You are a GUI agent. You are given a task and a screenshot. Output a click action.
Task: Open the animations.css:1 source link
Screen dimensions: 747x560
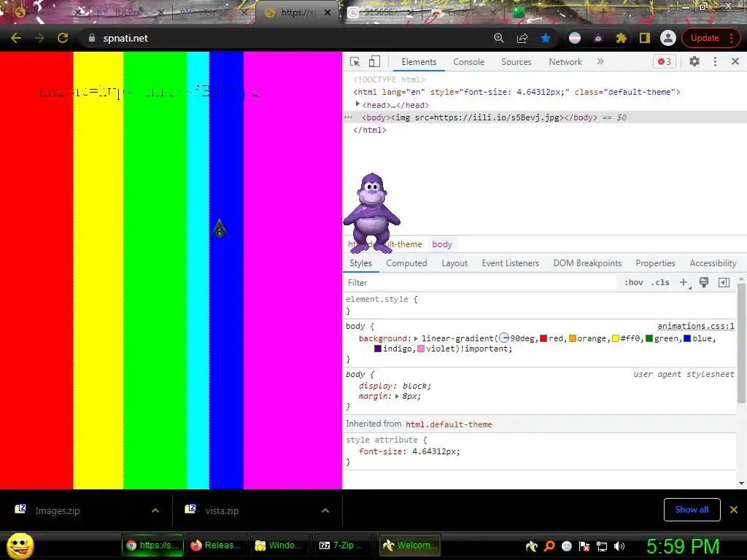click(x=695, y=326)
